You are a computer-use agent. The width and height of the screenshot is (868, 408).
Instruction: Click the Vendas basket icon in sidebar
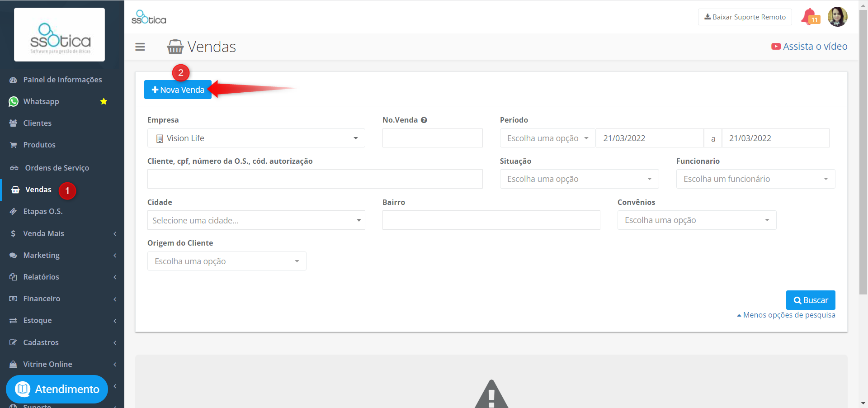click(x=15, y=190)
